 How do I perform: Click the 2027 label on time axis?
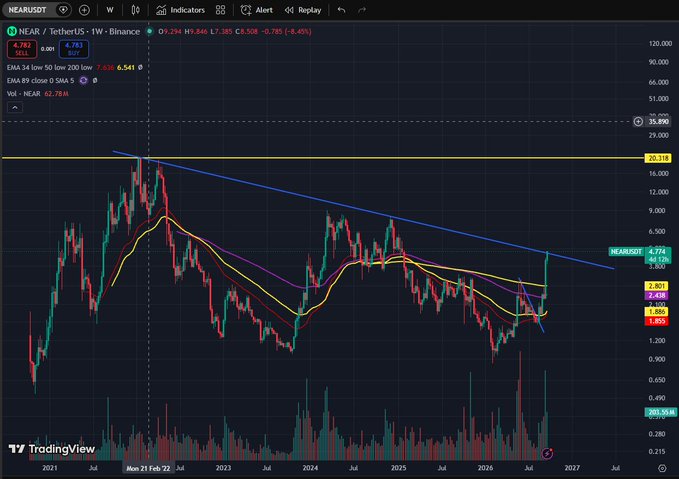point(572,468)
